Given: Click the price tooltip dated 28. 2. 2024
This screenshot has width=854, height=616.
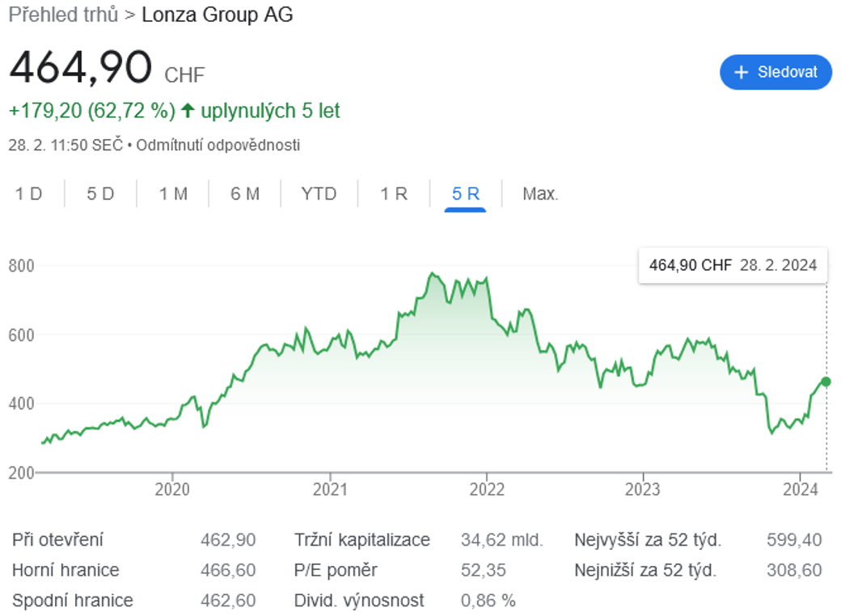Looking at the screenshot, I should pyautogui.click(x=733, y=266).
